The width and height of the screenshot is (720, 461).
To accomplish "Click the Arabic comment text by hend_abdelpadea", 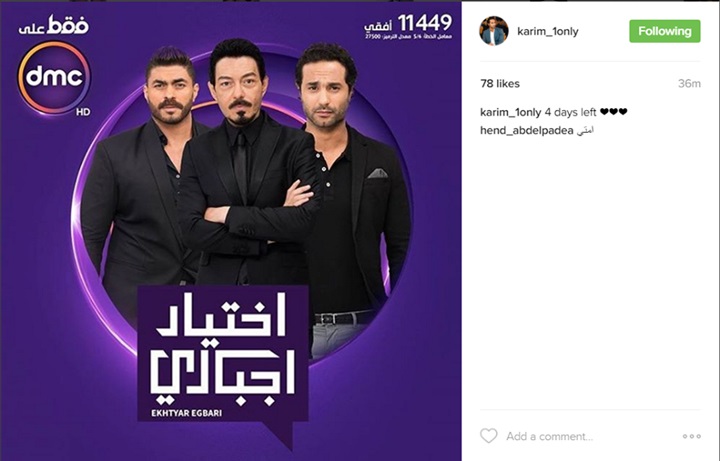I will click(585, 130).
